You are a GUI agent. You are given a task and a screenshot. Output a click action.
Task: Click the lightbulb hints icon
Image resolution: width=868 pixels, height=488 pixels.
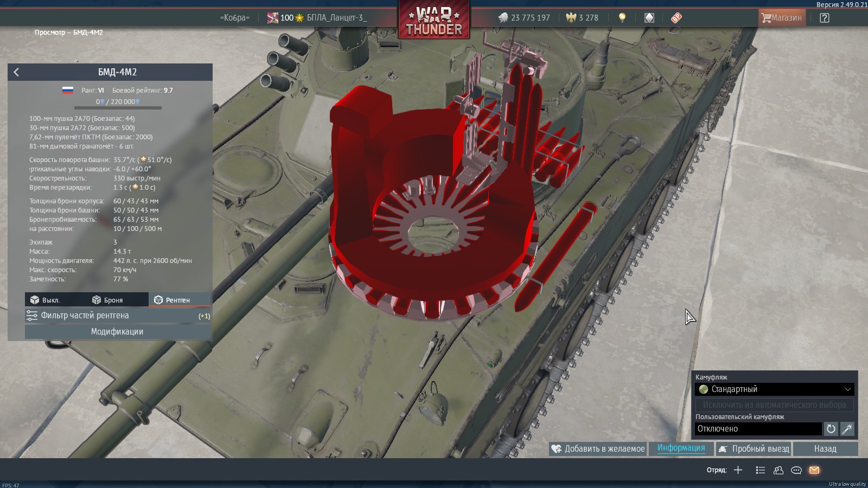622,18
